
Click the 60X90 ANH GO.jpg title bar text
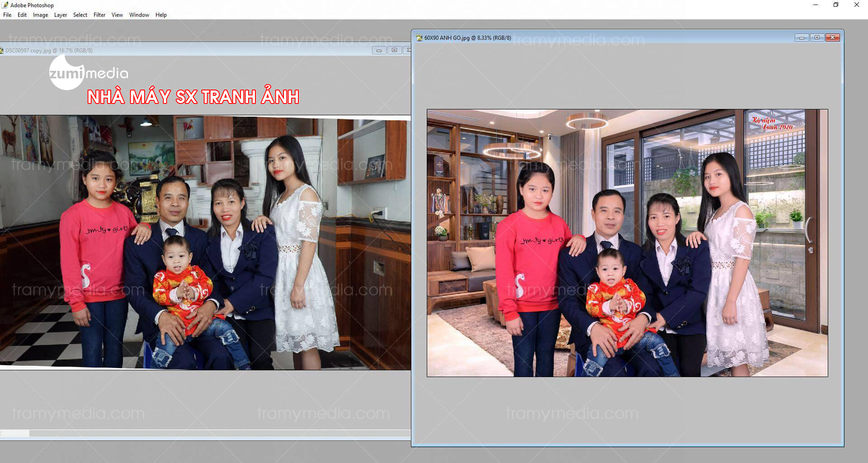tap(467, 38)
